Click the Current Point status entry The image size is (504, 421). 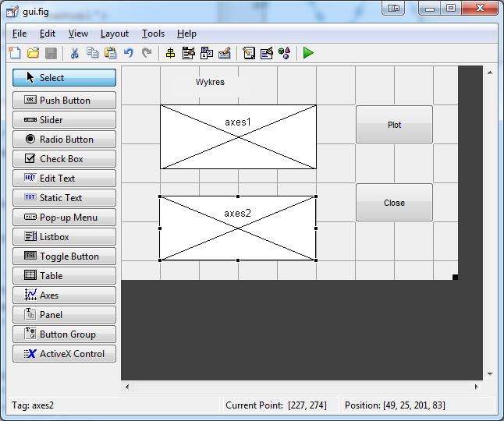tap(276, 405)
